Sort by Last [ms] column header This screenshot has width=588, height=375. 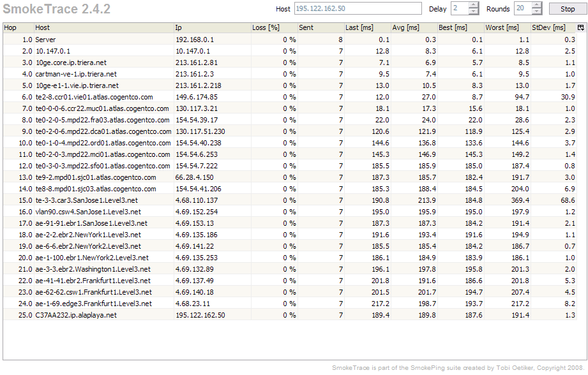pyautogui.click(x=368, y=27)
